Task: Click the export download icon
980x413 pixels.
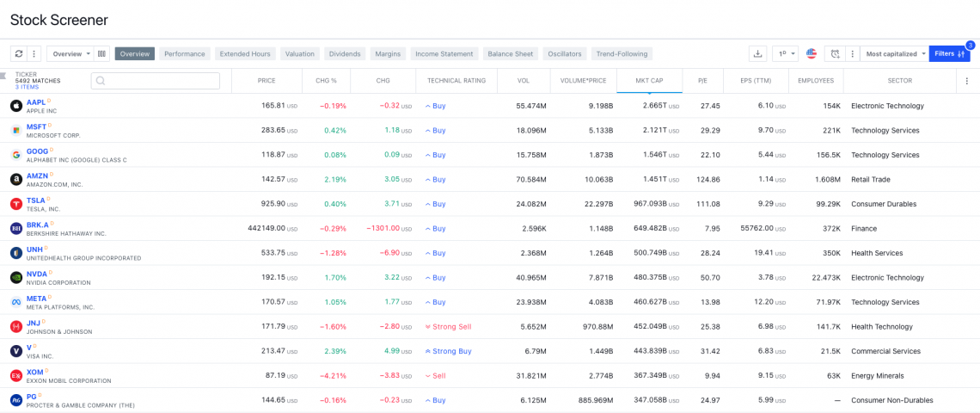Action: [x=757, y=53]
